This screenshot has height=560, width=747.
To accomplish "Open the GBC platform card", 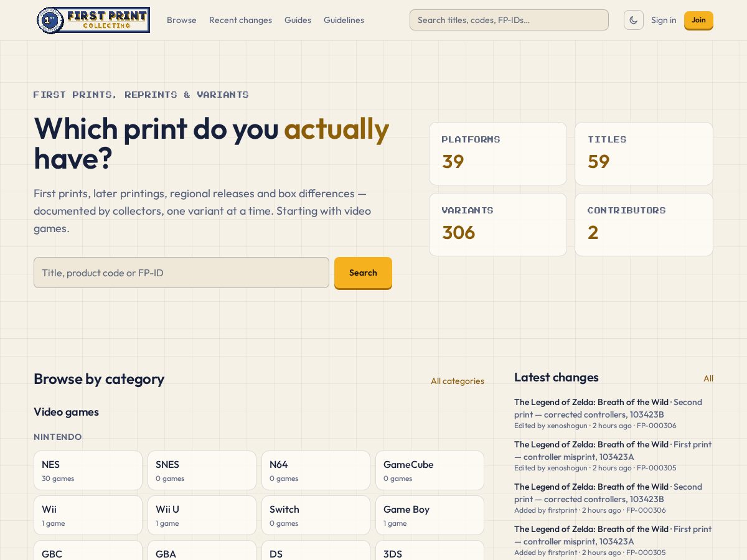I will [x=88, y=551].
